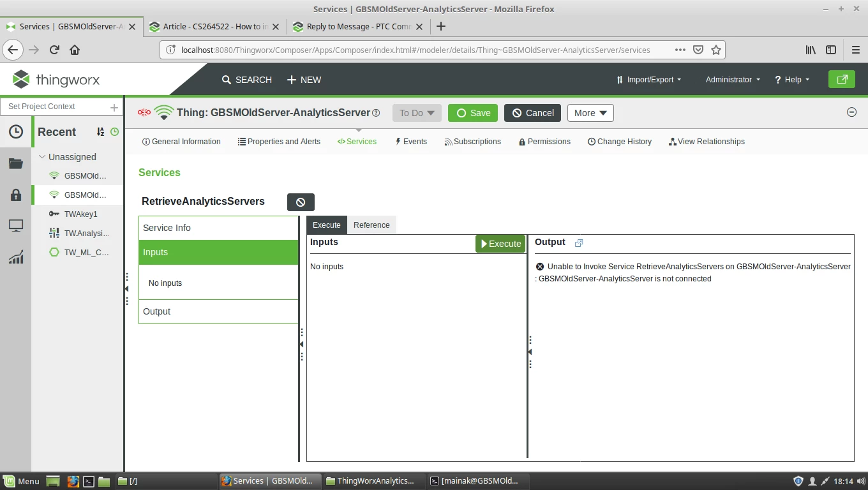Open the Security lock icon in sidebar

pos(16,195)
